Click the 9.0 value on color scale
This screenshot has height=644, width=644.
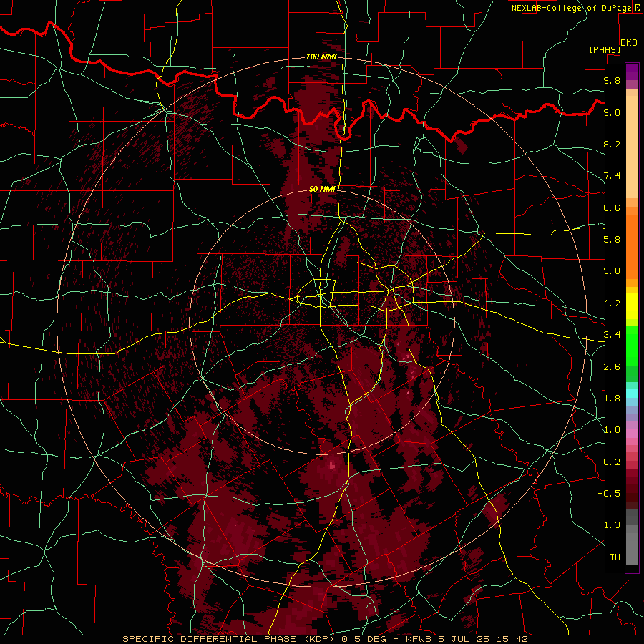click(612, 112)
